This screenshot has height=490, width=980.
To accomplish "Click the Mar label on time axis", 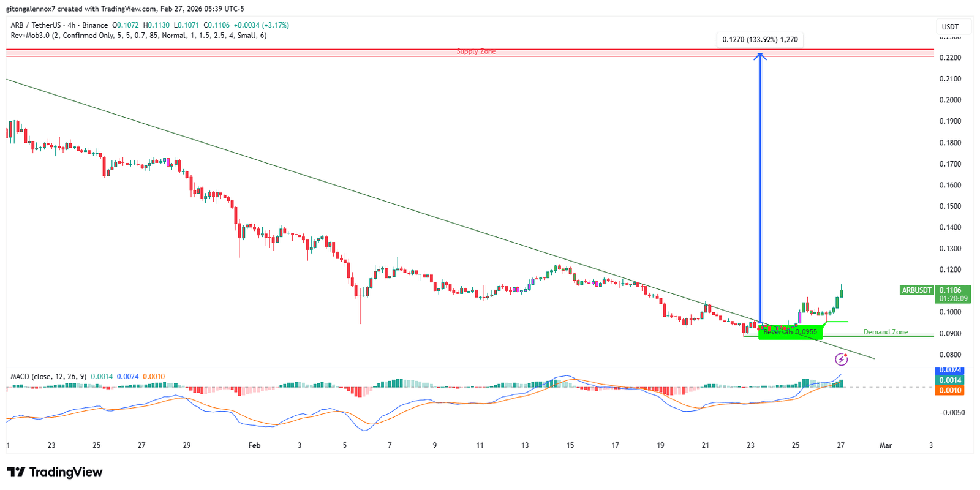I will click(886, 445).
